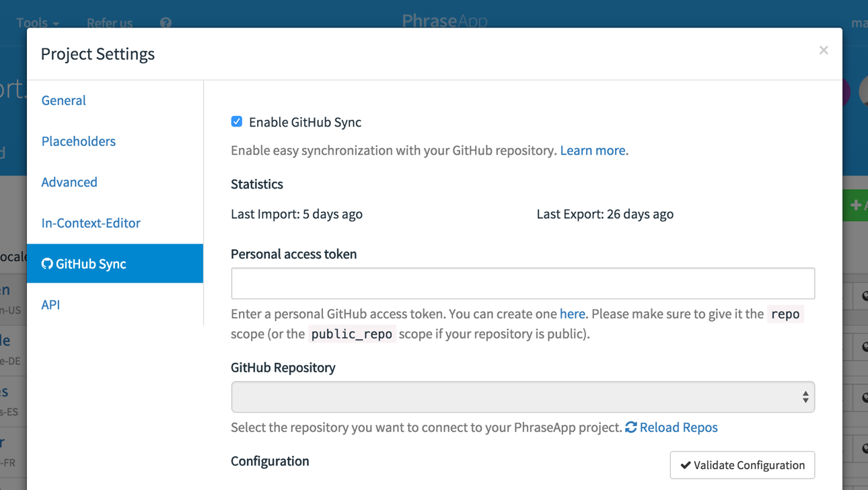Focus the Personal access token field
Image resolution: width=868 pixels, height=490 pixels.
523,283
